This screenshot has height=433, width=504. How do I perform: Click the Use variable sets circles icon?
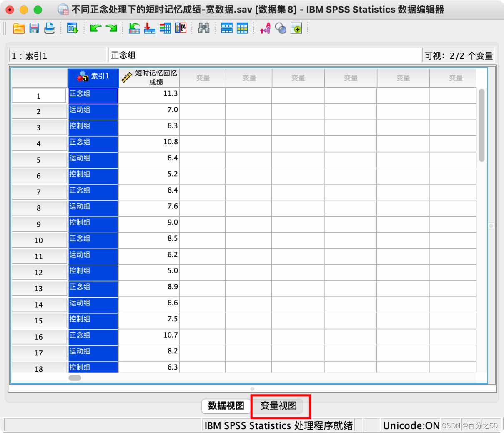coord(281,28)
